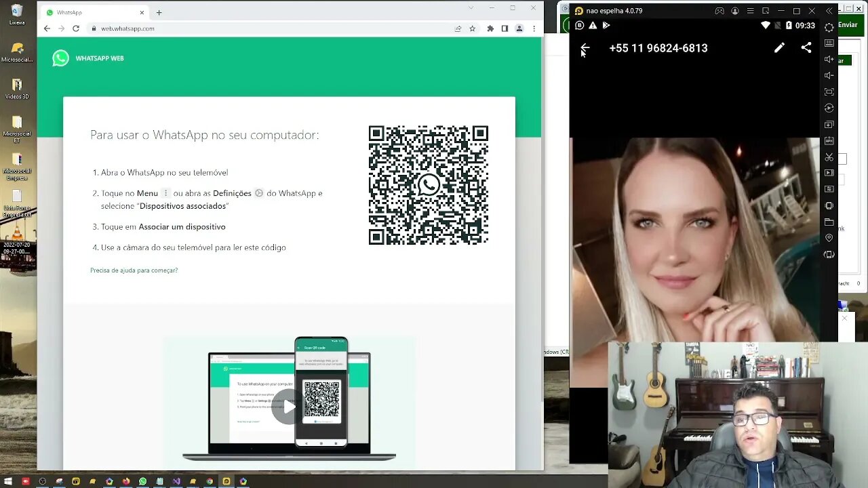Open the emulator gamepad settings icon

[719, 11]
